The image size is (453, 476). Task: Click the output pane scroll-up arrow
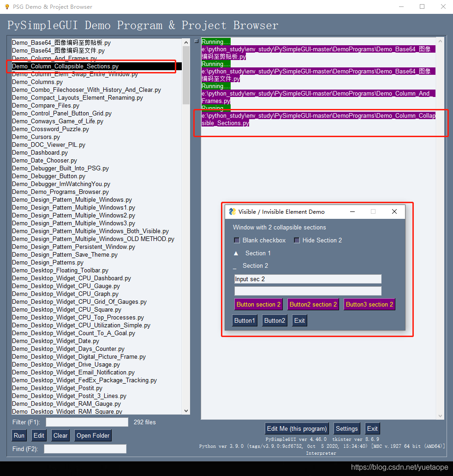pyautogui.click(x=440, y=41)
